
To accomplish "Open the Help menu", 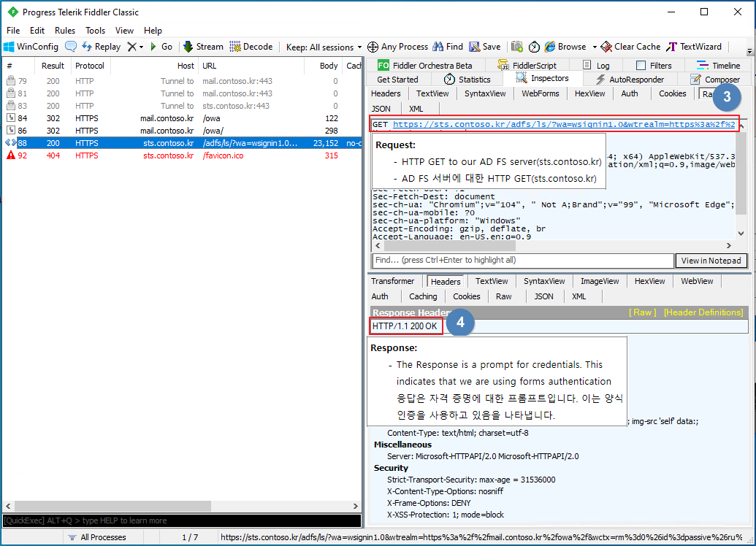I will coord(153,31).
